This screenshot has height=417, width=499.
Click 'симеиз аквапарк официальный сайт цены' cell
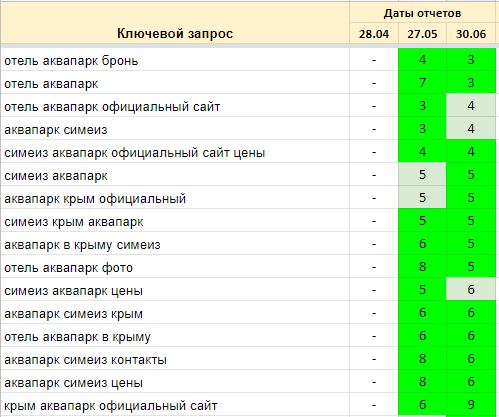(x=175, y=152)
